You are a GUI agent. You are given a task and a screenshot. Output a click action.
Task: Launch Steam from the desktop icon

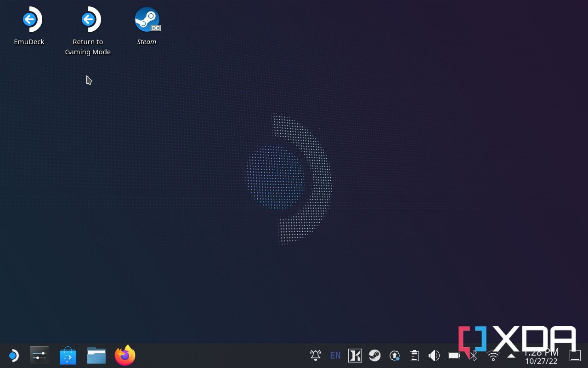pyautogui.click(x=147, y=20)
